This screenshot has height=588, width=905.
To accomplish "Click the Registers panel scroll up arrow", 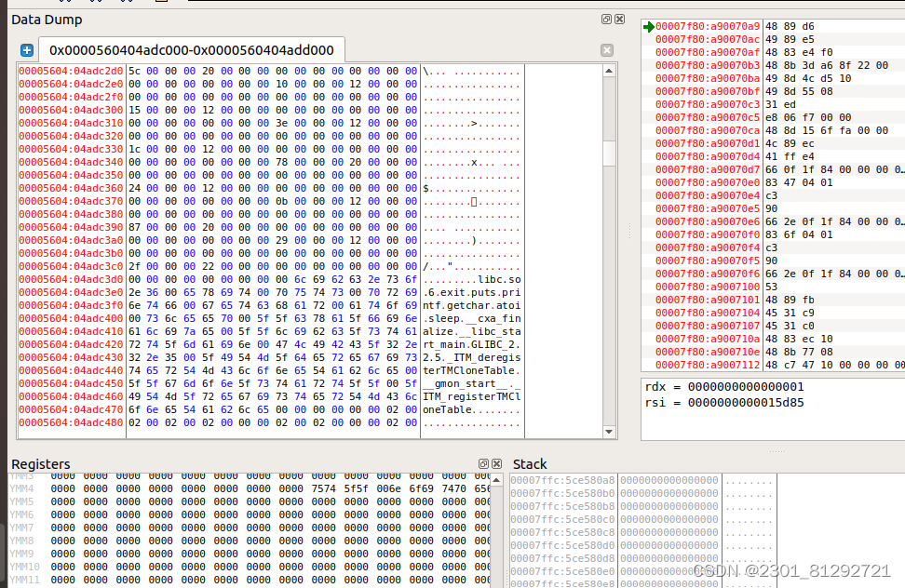I will (496, 480).
